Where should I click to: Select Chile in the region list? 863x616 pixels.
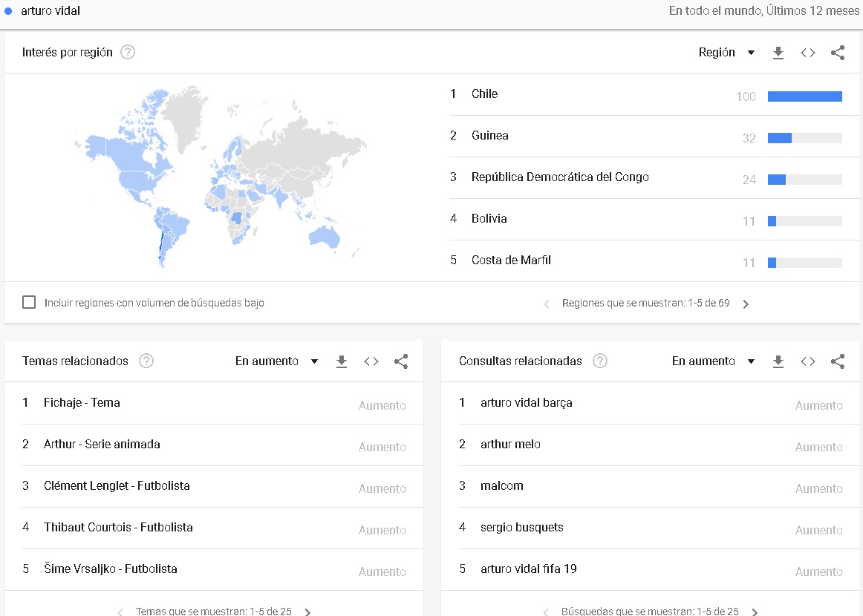[x=484, y=94]
